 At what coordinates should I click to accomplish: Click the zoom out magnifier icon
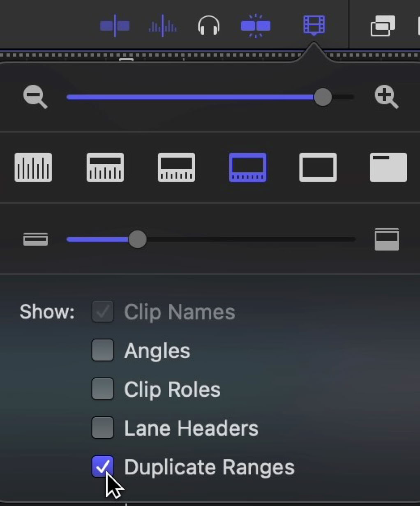tap(35, 97)
